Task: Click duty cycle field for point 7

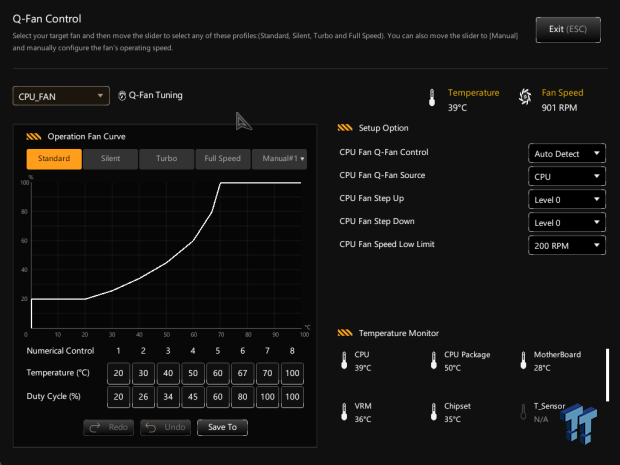Action: pyautogui.click(x=267, y=397)
